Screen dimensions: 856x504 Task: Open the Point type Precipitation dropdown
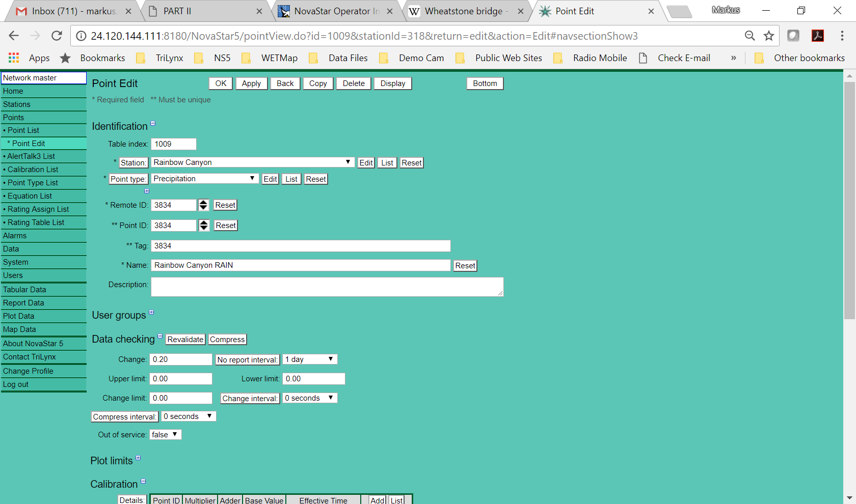coord(204,179)
